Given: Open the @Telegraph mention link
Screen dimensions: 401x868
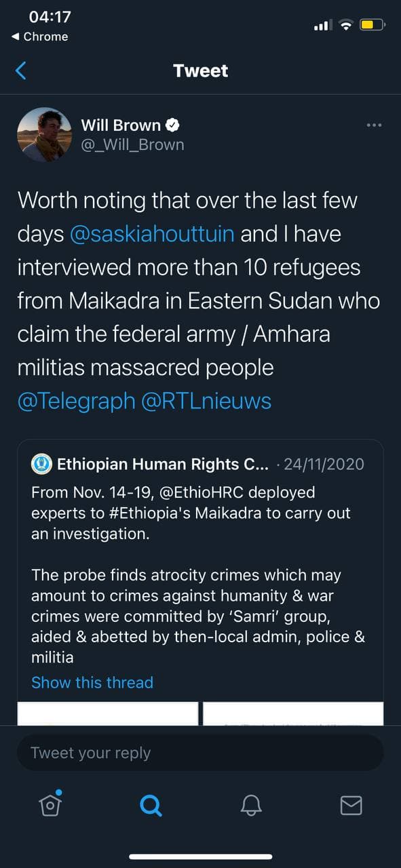Looking at the screenshot, I should (x=77, y=401).
